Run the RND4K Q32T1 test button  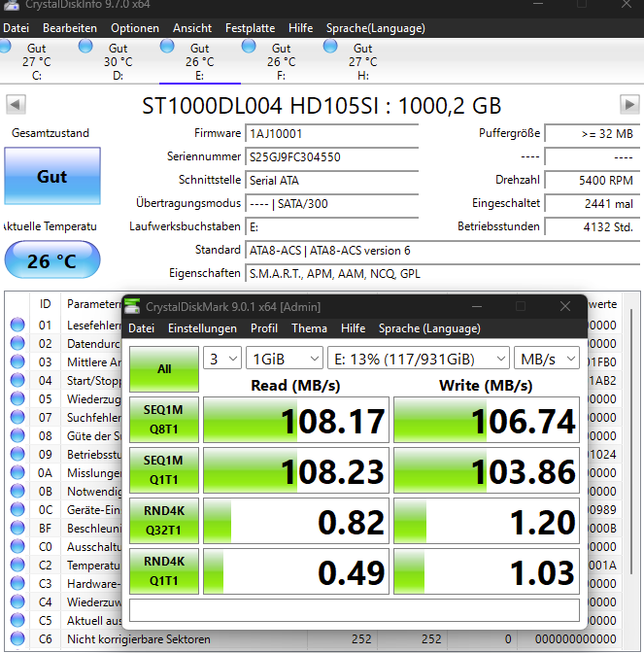click(x=164, y=521)
